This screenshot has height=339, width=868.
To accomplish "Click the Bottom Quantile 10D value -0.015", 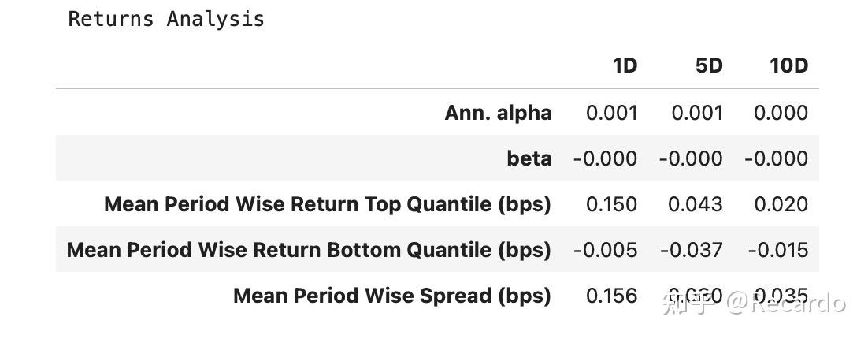I will pyautogui.click(x=777, y=250).
